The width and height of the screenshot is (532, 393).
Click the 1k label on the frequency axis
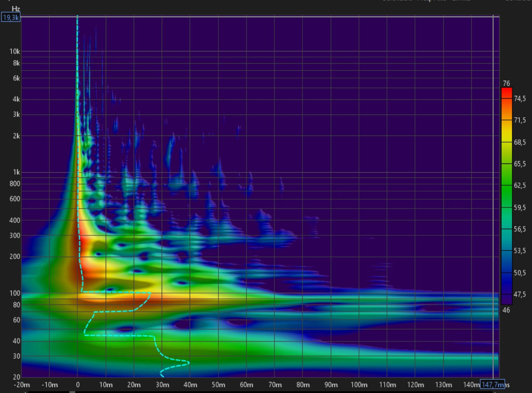pos(16,172)
